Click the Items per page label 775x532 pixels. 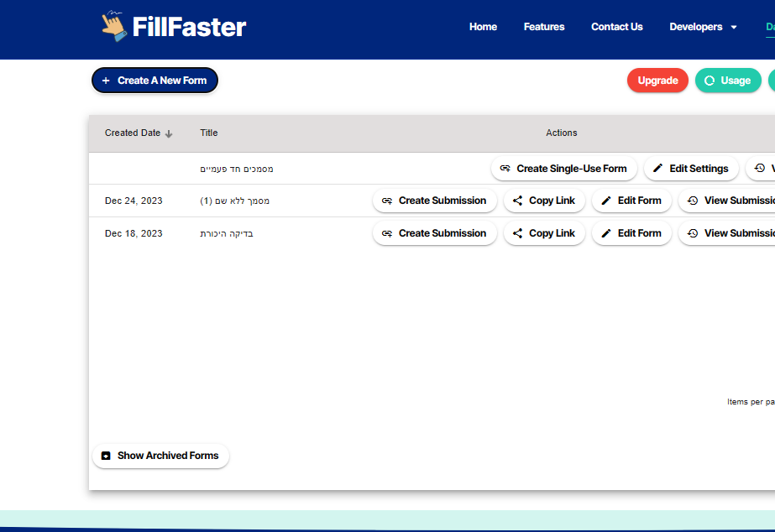point(751,402)
